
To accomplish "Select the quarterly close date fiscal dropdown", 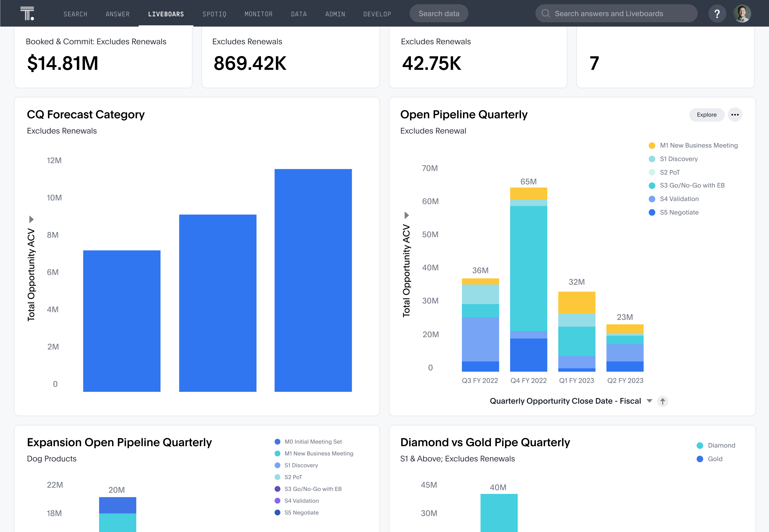I will click(650, 401).
